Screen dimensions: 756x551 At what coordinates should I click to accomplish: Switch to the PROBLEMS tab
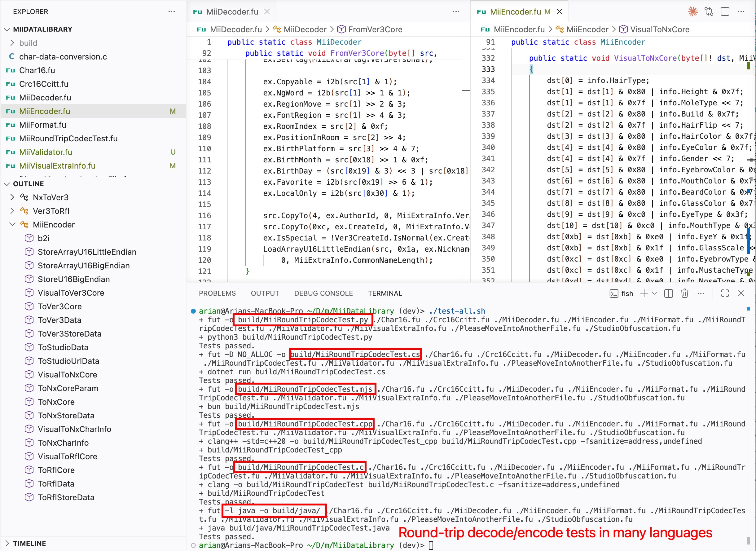[x=217, y=293]
